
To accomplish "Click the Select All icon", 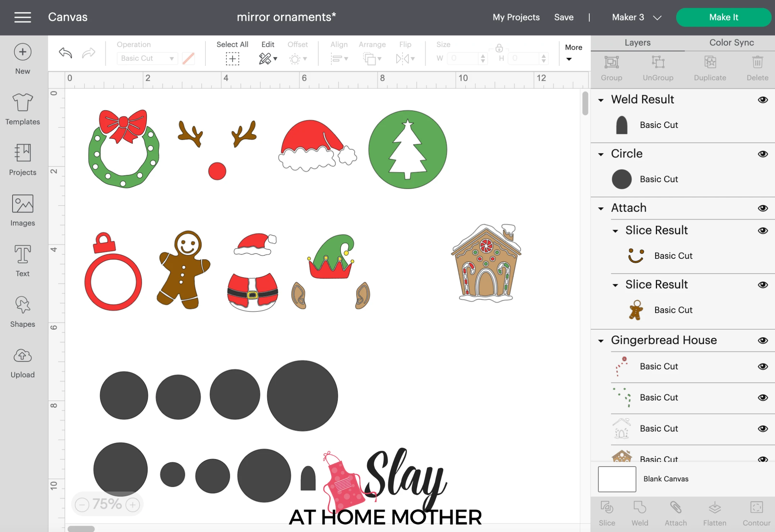I will click(x=232, y=59).
